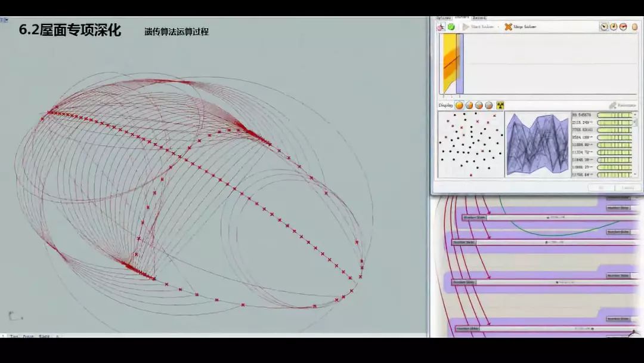This screenshot has height=363, width=644.
Task: Click the Start Solver button
Action: pos(478,27)
